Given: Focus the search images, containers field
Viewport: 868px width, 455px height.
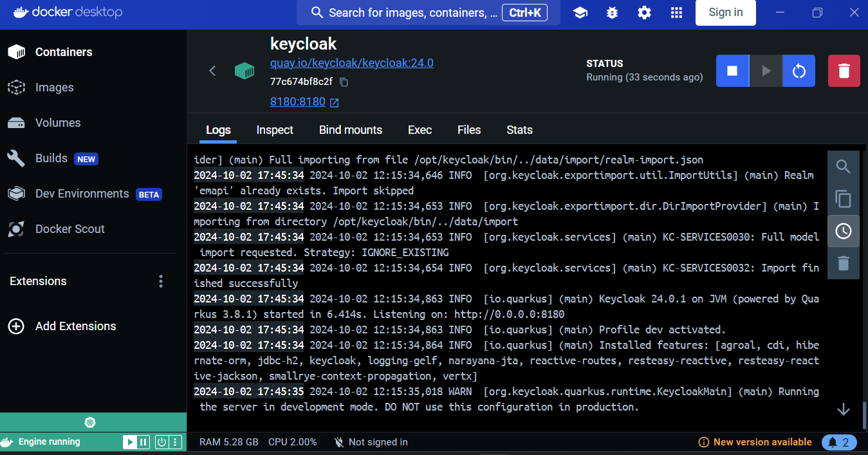Looking at the screenshot, I should point(429,13).
